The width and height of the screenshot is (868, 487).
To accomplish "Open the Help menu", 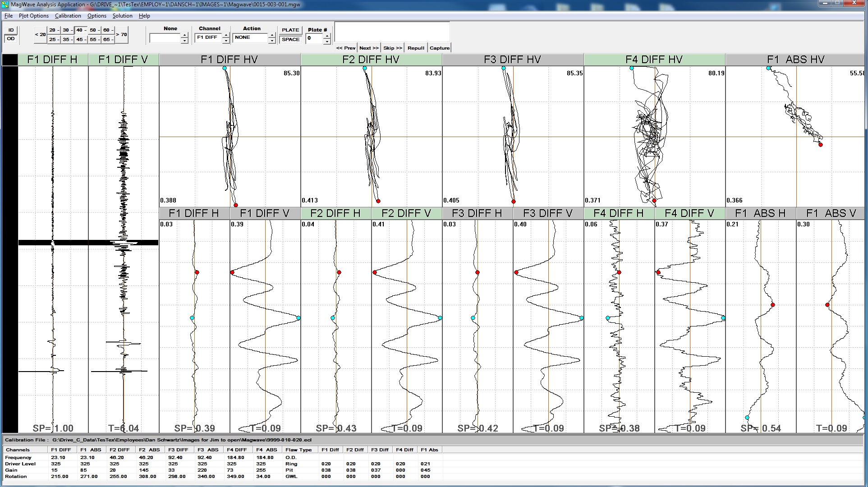I will tap(144, 16).
